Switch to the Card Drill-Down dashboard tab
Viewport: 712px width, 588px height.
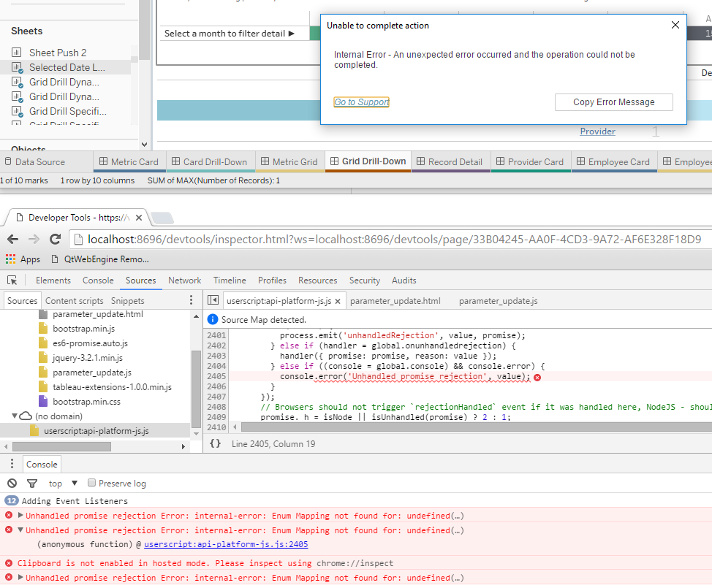(210, 162)
